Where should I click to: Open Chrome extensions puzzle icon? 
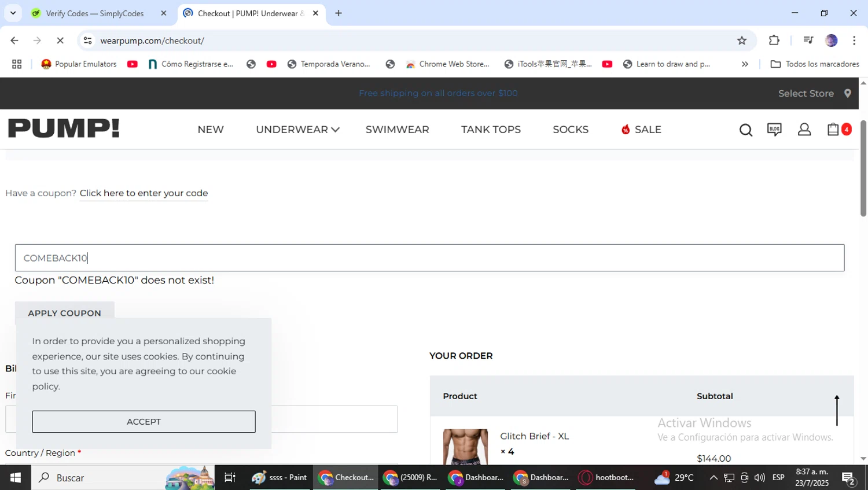point(774,40)
